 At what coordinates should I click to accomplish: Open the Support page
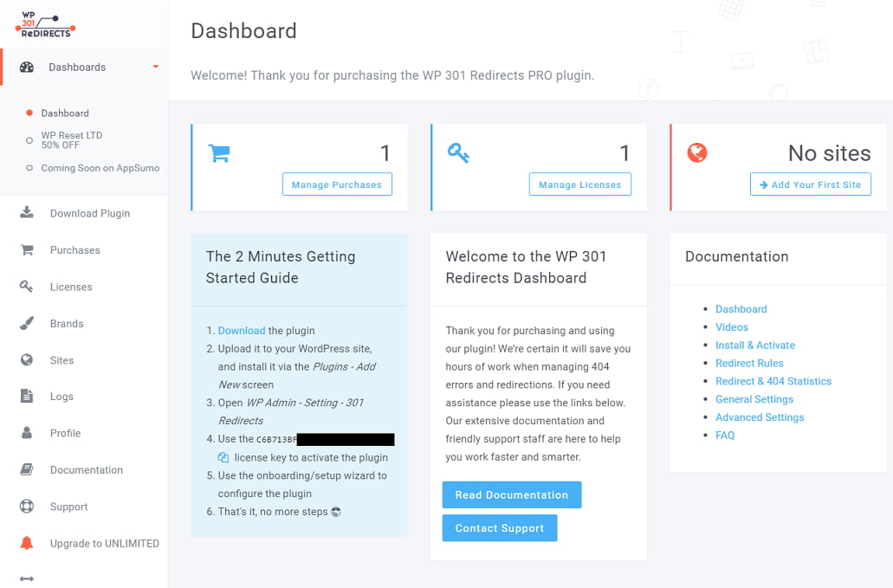click(x=69, y=507)
